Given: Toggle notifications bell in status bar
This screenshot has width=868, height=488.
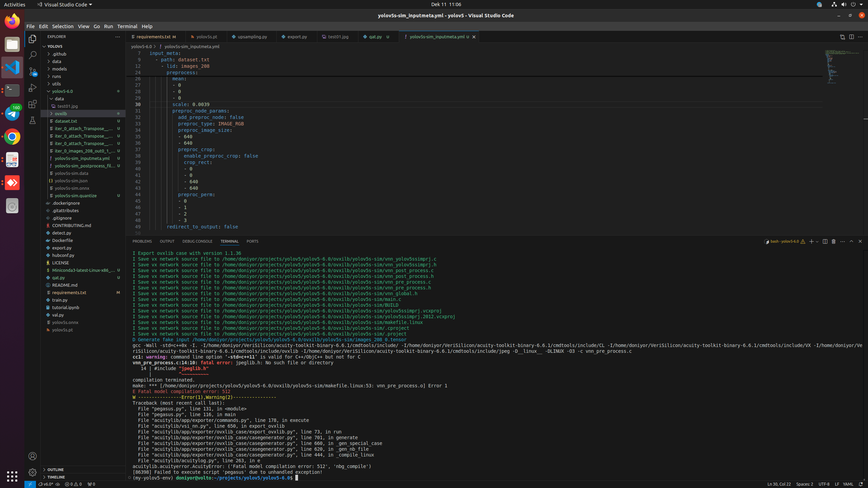Looking at the screenshot, I should point(861,484).
